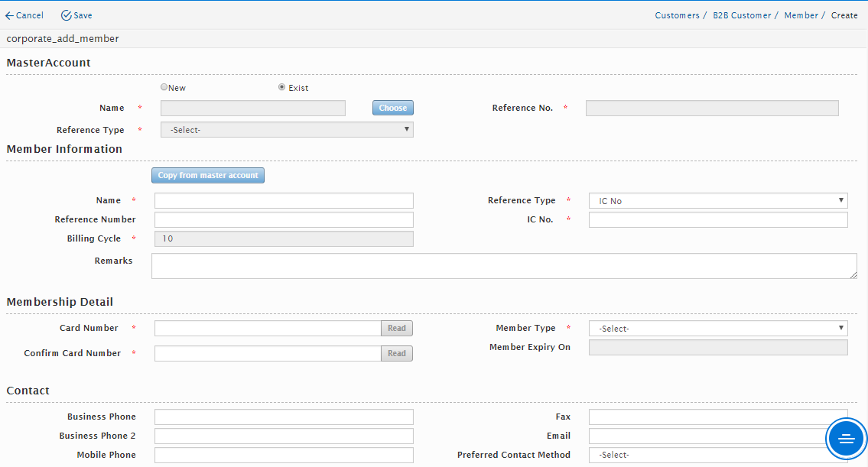Screen dimensions: 868x467
Task: Click Read button next to Card Number
Action: 396,329
